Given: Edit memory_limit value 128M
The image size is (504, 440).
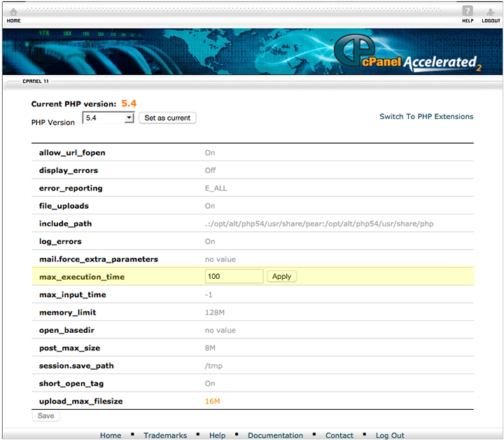Looking at the screenshot, I should pos(215,312).
